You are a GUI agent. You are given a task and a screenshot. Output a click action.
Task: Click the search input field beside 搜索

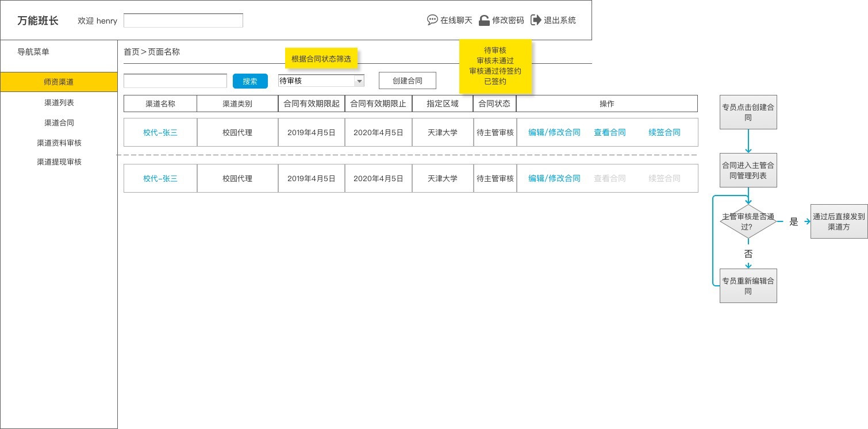[175, 81]
